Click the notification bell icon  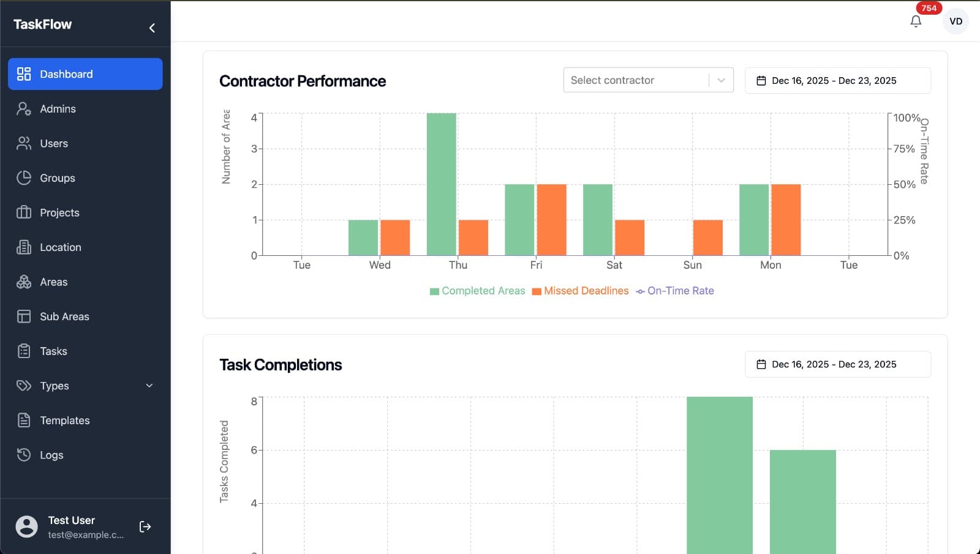916,21
